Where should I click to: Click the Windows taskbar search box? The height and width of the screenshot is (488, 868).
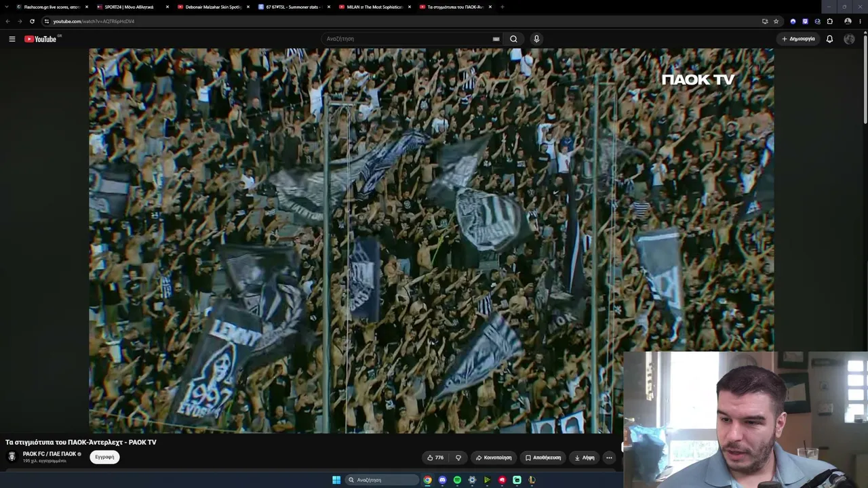(380, 480)
